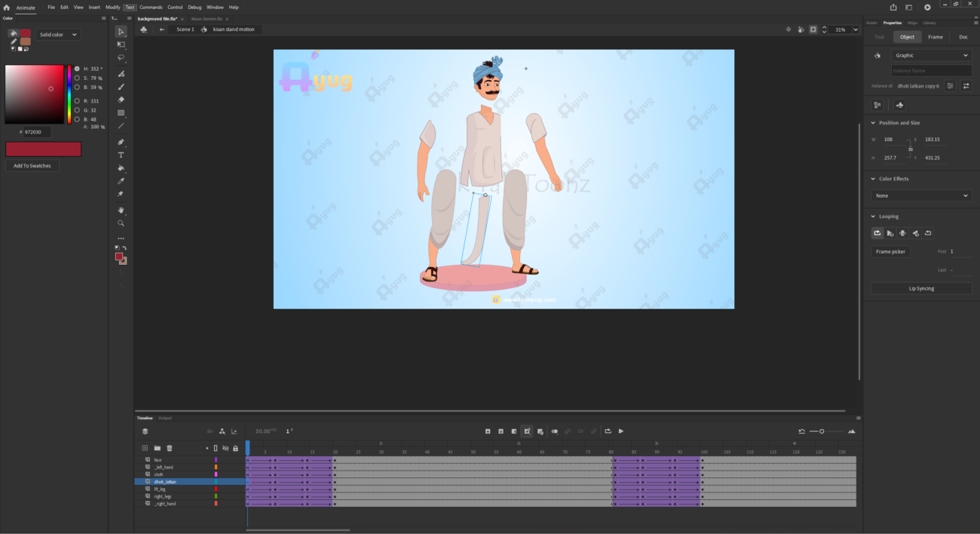Viewport: 980px width, 534px height.
Task: Click the Lip Syncing button
Action: (x=921, y=288)
